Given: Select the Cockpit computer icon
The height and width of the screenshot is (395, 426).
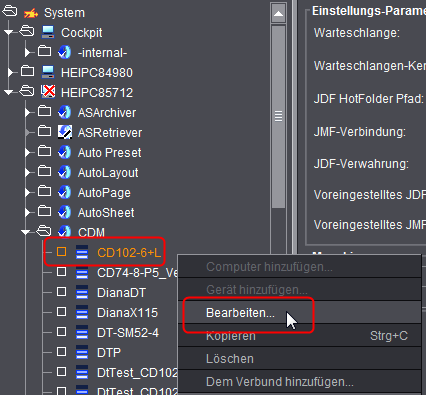Looking at the screenshot, I should pyautogui.click(x=48, y=32).
